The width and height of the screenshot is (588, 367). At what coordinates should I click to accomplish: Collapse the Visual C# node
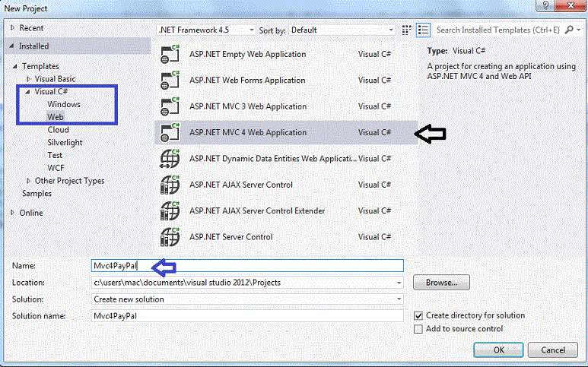coord(27,92)
